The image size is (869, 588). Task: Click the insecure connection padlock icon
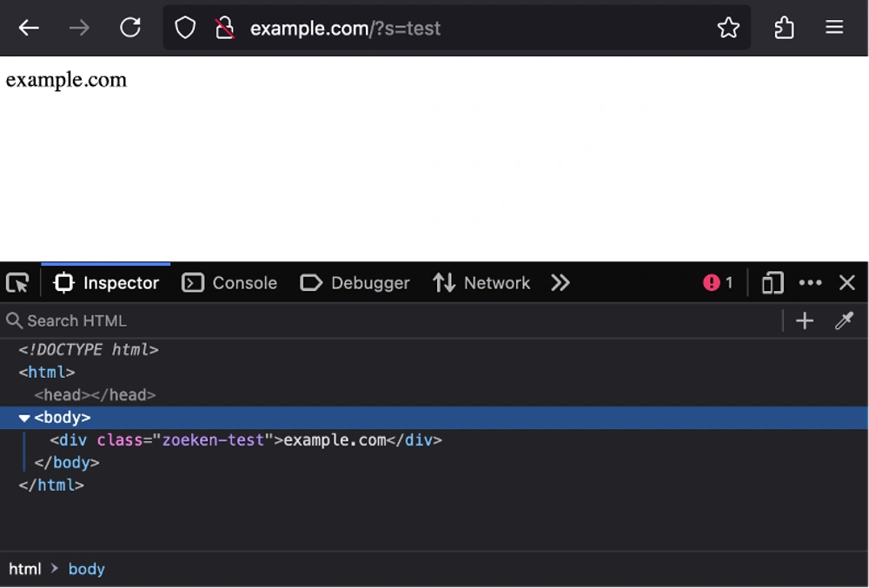pyautogui.click(x=224, y=28)
